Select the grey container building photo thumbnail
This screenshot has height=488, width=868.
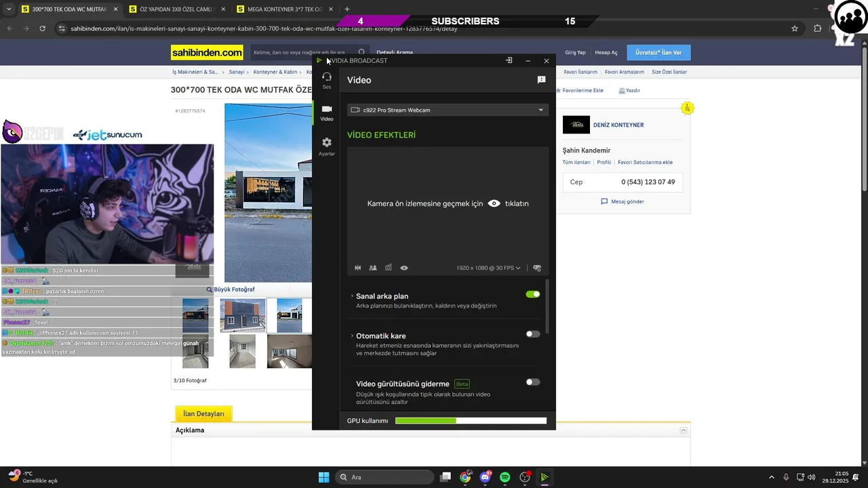pos(243,315)
